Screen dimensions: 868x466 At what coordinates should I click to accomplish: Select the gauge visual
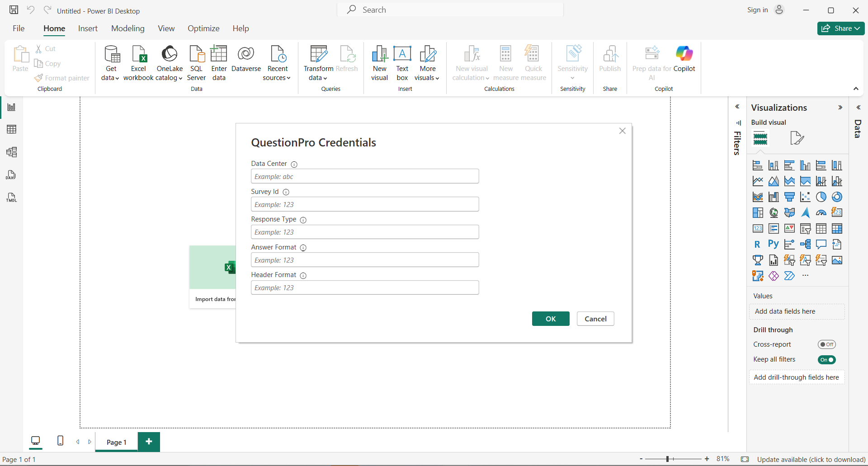(x=821, y=212)
